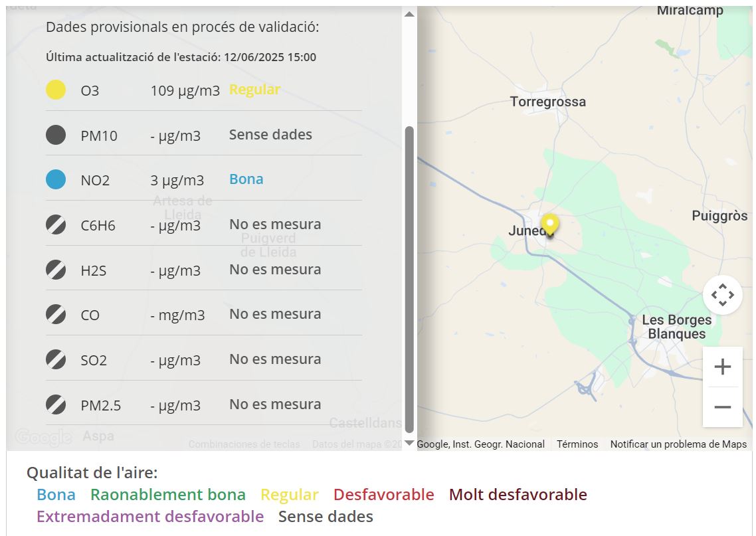Image resolution: width=756 pixels, height=536 pixels.
Task: Open the Términos link
Action: coord(577,444)
